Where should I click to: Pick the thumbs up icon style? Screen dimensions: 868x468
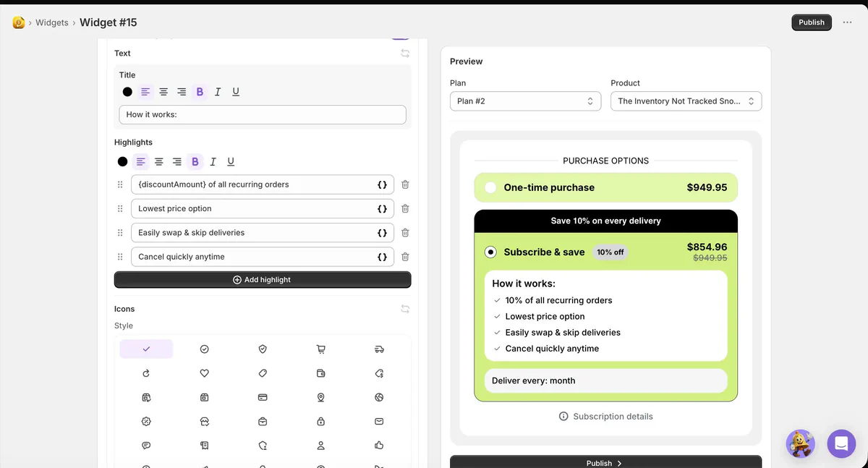click(x=379, y=445)
